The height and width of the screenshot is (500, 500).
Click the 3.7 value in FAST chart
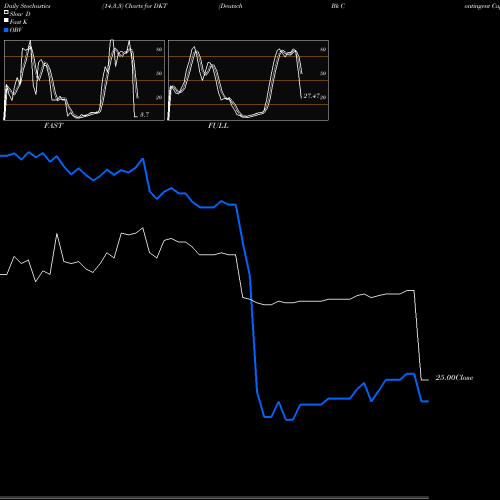pyautogui.click(x=144, y=115)
